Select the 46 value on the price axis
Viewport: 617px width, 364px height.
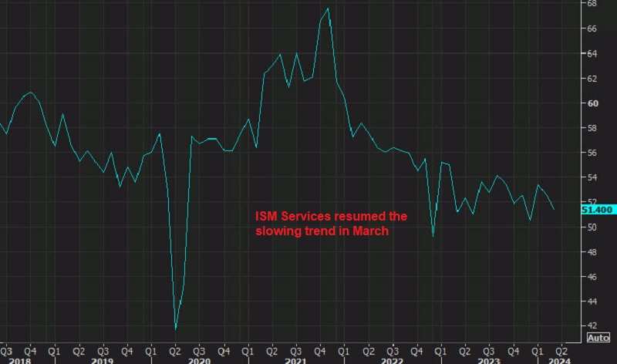pyautogui.click(x=592, y=277)
